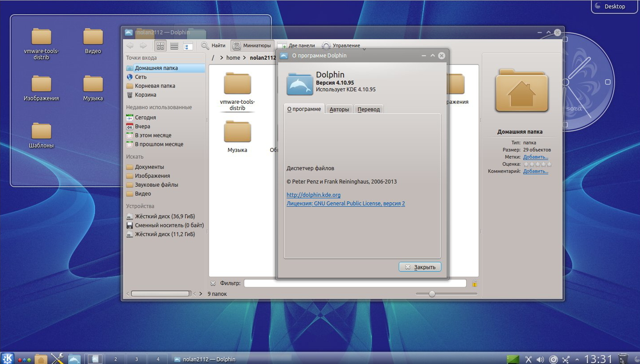
Task: Switch to virtual desktop 3
Action: coord(136,359)
